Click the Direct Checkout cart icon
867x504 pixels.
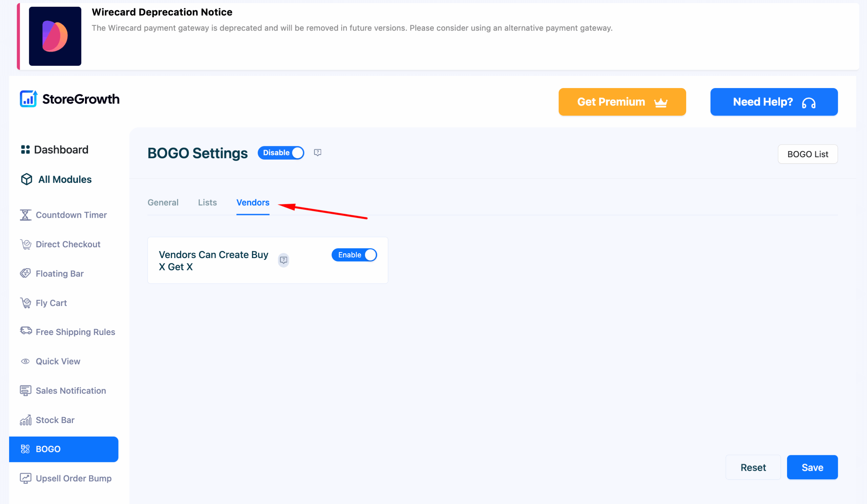(x=25, y=244)
